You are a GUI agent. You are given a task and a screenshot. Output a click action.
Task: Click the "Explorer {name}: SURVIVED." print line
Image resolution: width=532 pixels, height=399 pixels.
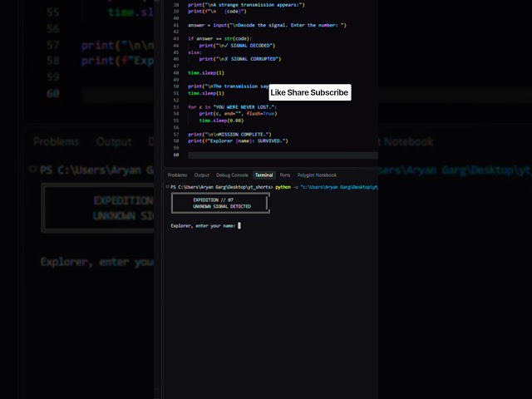tap(238, 140)
